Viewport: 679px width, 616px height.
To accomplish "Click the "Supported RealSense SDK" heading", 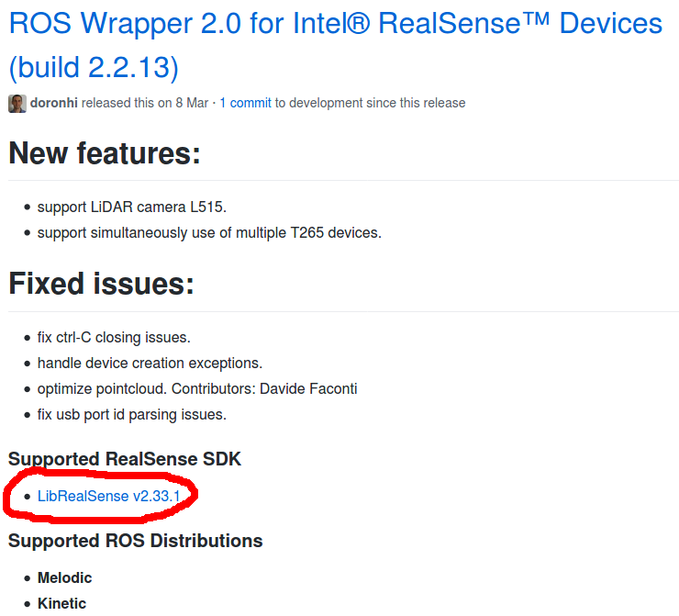I will 125,459.
